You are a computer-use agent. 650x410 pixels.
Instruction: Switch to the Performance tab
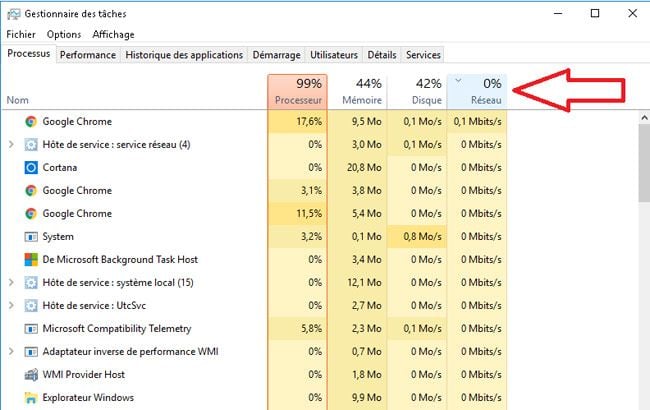pyautogui.click(x=88, y=55)
